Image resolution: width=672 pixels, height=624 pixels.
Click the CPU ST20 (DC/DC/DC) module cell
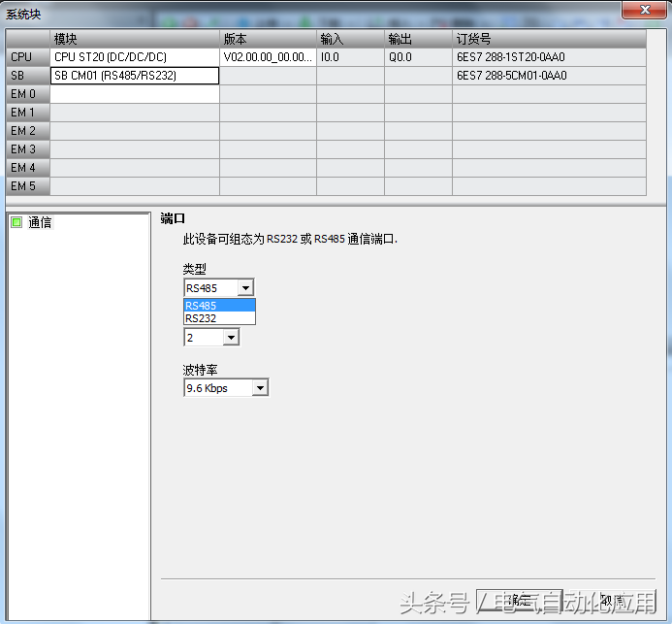(134, 57)
